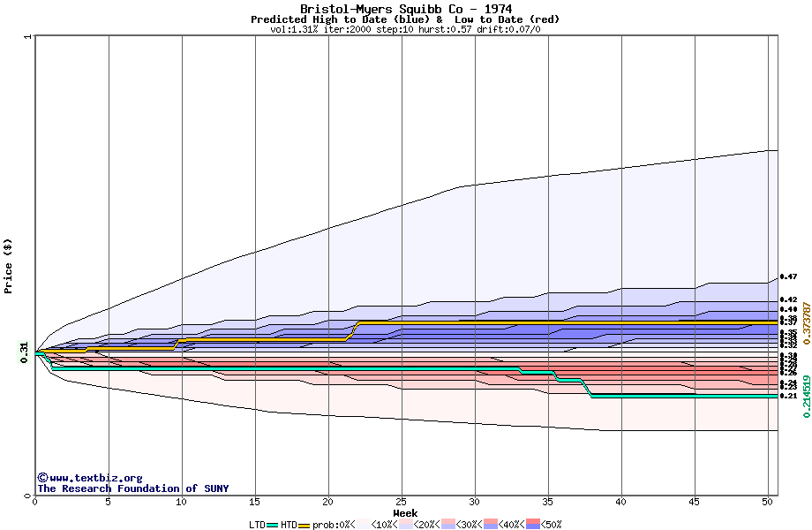Viewport: 812px width, 530px height.
Task: Click the teal LTD legend line swatch
Action: 273,526
